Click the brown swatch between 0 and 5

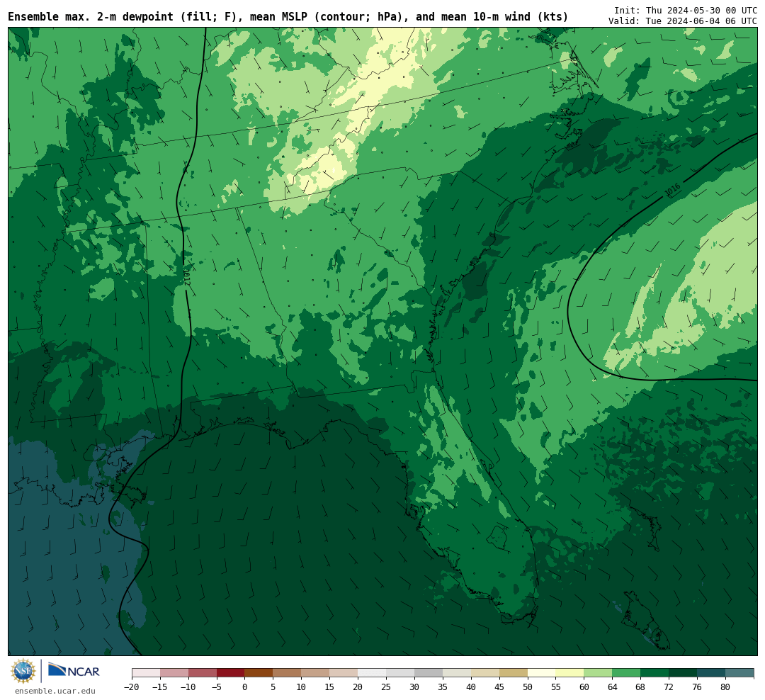pyautogui.click(x=259, y=673)
